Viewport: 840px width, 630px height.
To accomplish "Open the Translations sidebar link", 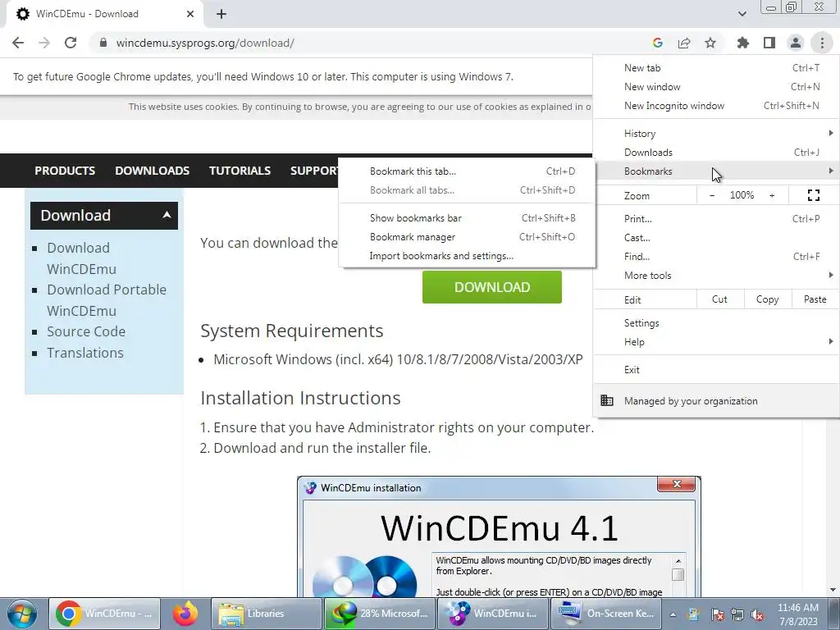I will pyautogui.click(x=85, y=353).
